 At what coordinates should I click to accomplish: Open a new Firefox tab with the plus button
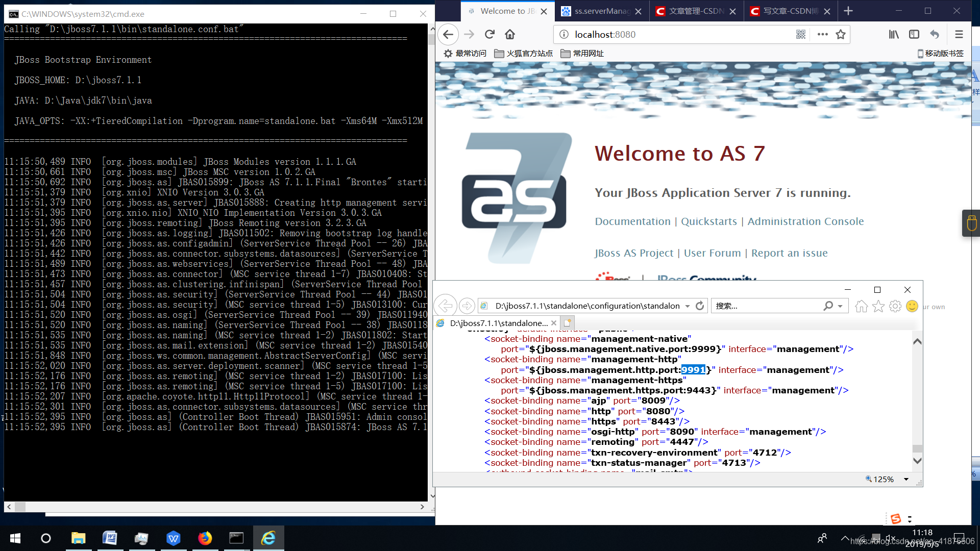tap(848, 11)
